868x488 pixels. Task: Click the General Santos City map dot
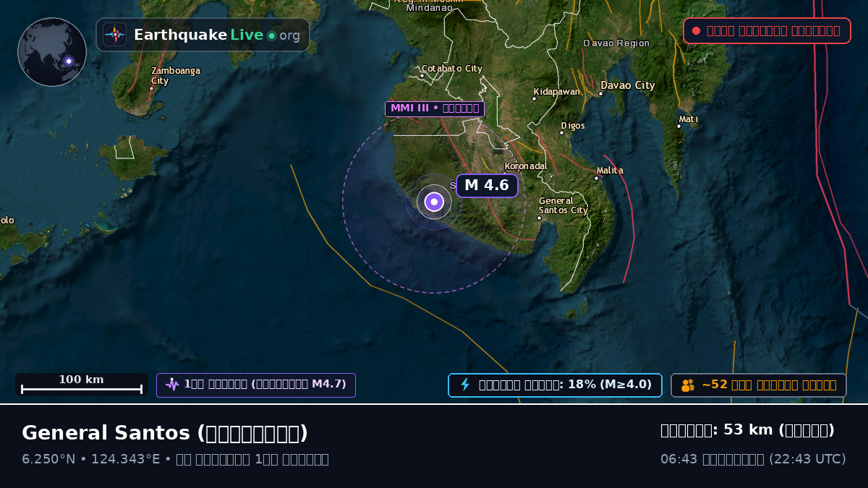tap(539, 218)
